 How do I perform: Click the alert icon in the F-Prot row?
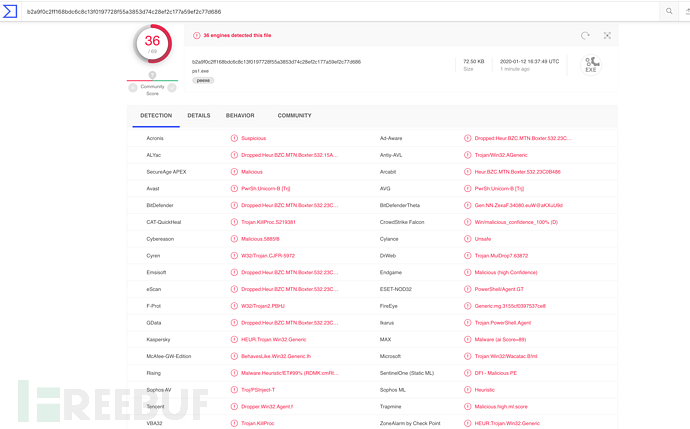[x=234, y=306]
